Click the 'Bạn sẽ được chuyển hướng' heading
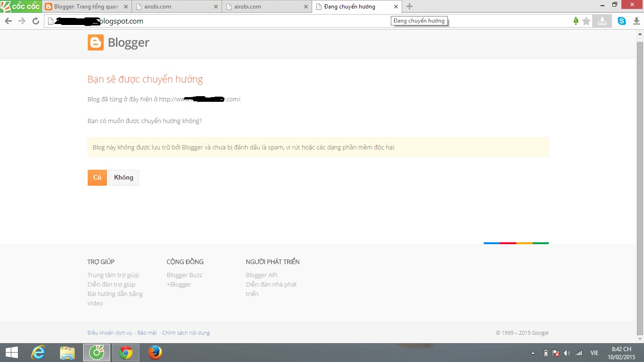The width and height of the screenshot is (644, 362). (x=145, y=79)
